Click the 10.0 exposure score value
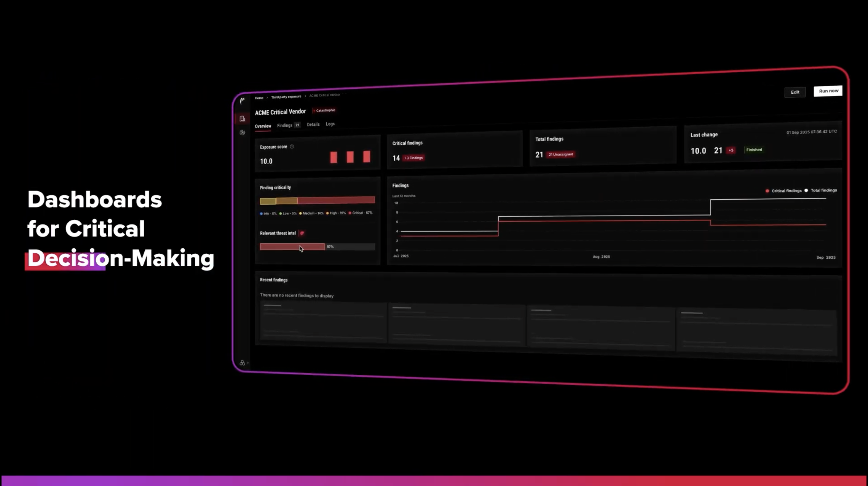 (266, 161)
